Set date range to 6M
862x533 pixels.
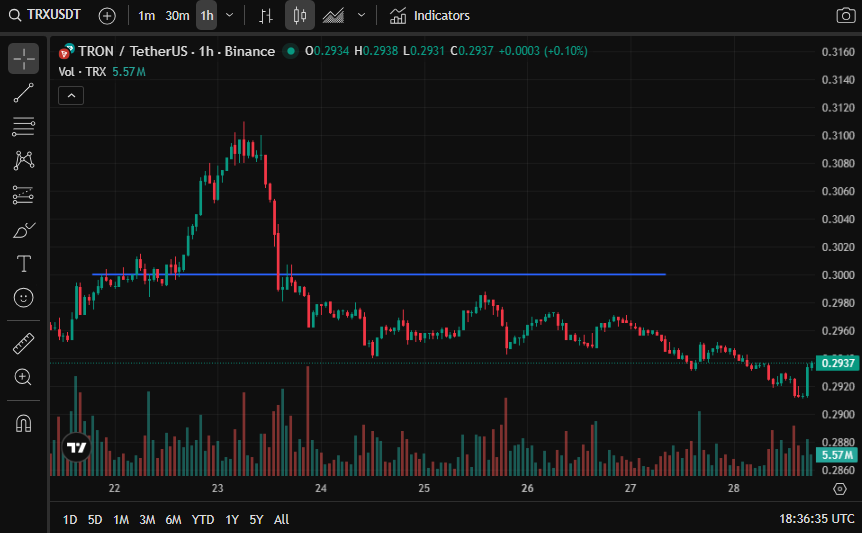click(x=173, y=519)
